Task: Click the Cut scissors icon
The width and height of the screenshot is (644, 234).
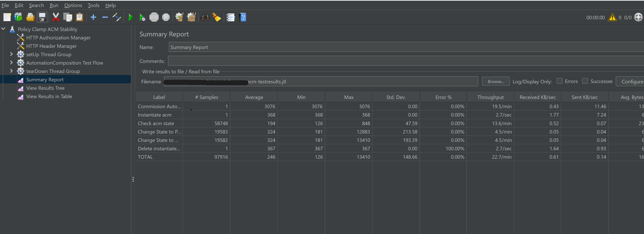Action: click(56, 17)
